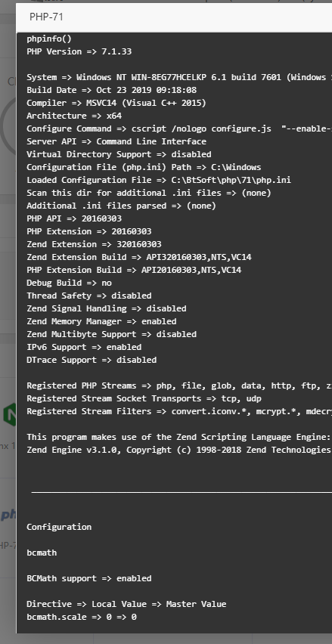Click the blue php logo icon

[8, 514]
